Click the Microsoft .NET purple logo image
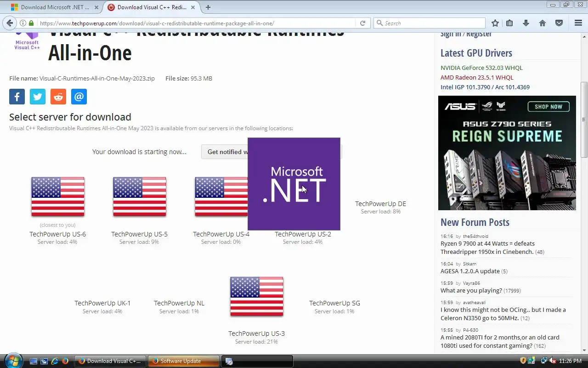 coord(294,184)
